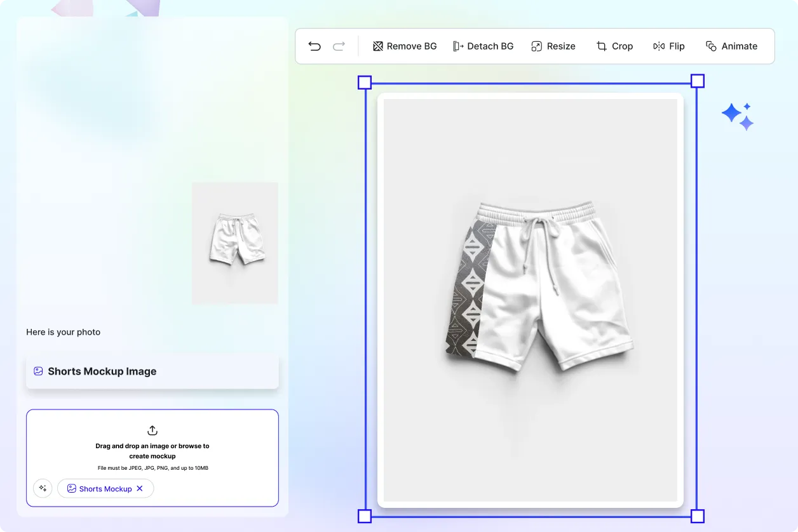Open the Resize option in the toolbar

[x=553, y=46]
